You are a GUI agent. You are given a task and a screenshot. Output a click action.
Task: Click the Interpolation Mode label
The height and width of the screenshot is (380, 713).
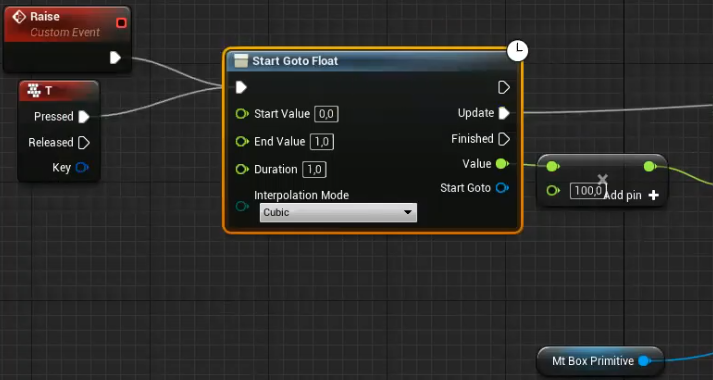[x=301, y=195]
